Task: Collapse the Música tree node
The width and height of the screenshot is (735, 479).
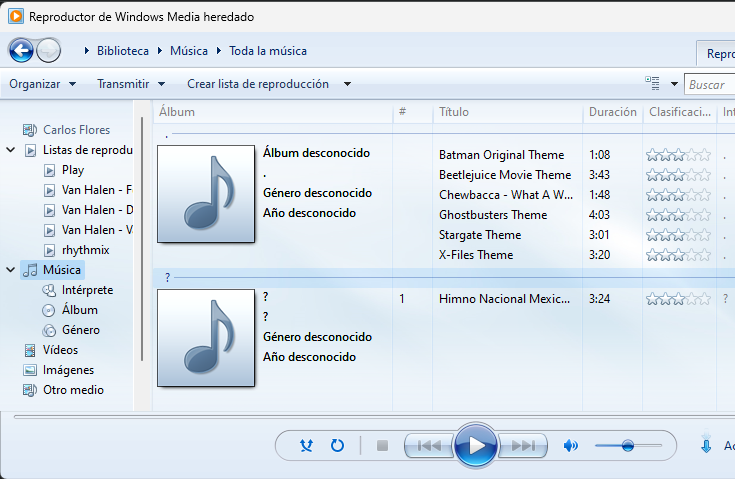Action: pos(11,270)
